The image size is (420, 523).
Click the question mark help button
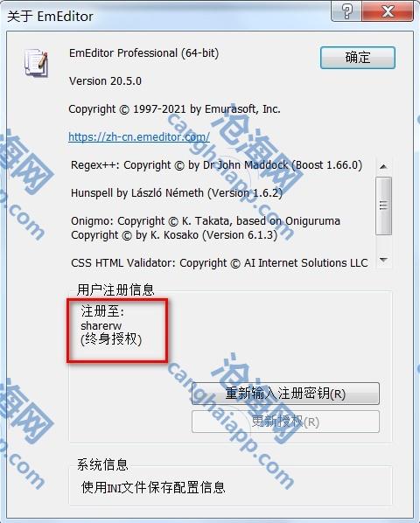point(346,11)
